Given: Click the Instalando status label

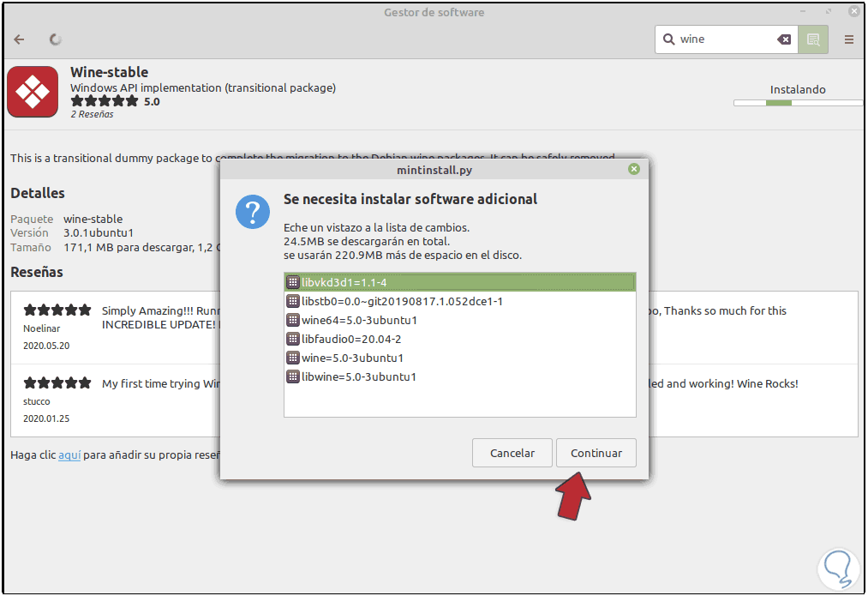Looking at the screenshot, I should click(798, 90).
